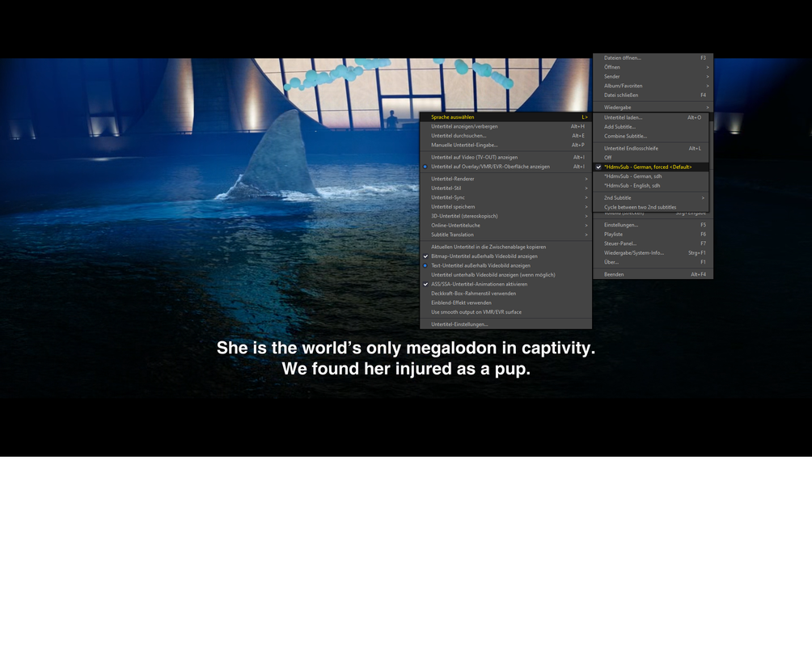Switch to 'HdmvSub - English, sdh' track
Viewport: 812px width, 647px height.
click(650, 185)
